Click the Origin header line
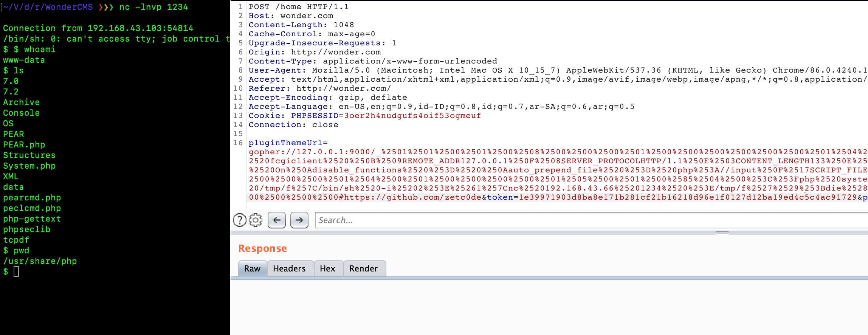Viewport: 868px width, 335px height. [315, 52]
